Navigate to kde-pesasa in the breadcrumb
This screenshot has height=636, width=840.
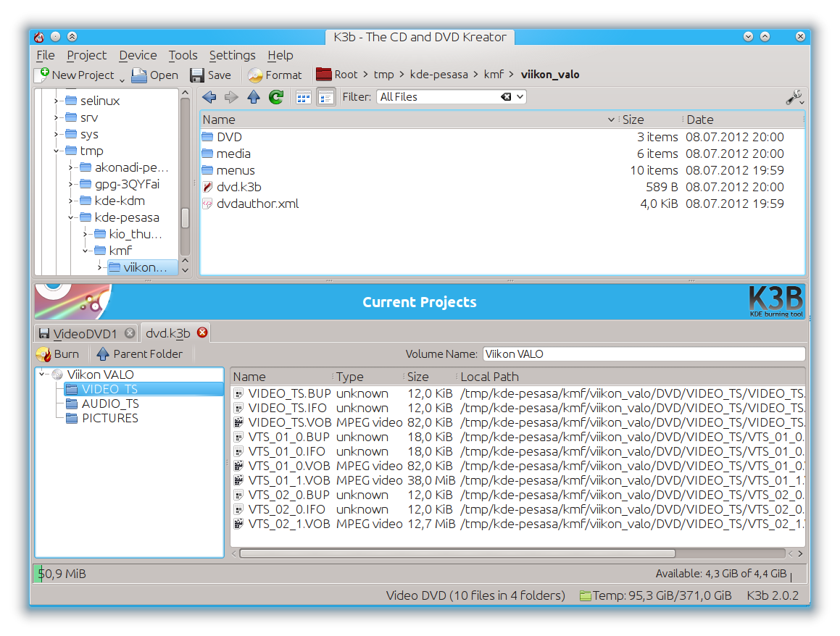tap(438, 75)
